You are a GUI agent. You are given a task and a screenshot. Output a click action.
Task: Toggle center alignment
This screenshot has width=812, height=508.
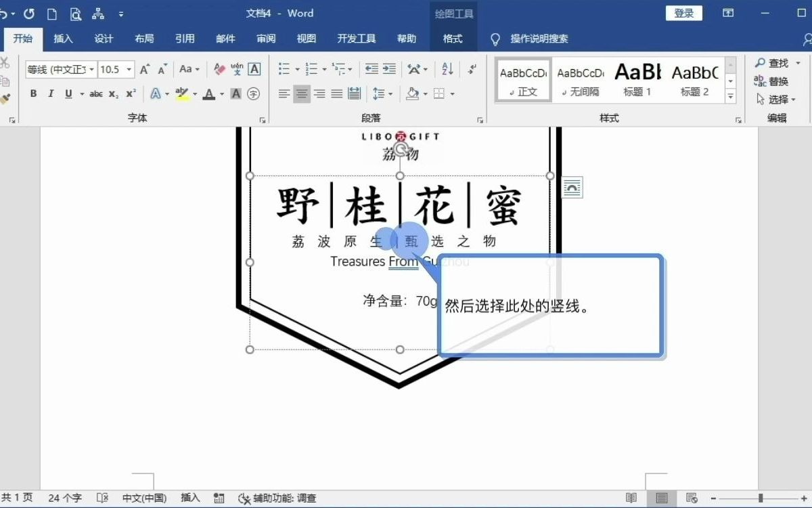pyautogui.click(x=301, y=93)
